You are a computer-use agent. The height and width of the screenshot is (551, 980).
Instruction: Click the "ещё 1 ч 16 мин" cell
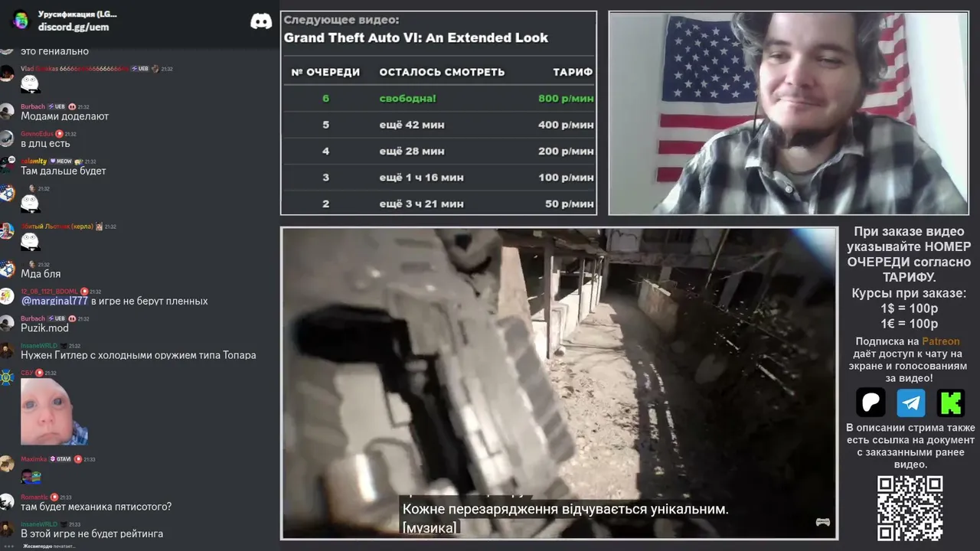point(421,178)
